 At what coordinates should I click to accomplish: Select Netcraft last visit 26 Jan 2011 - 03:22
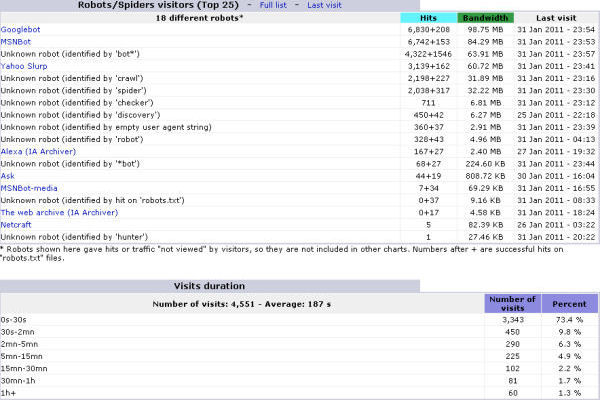point(556,225)
